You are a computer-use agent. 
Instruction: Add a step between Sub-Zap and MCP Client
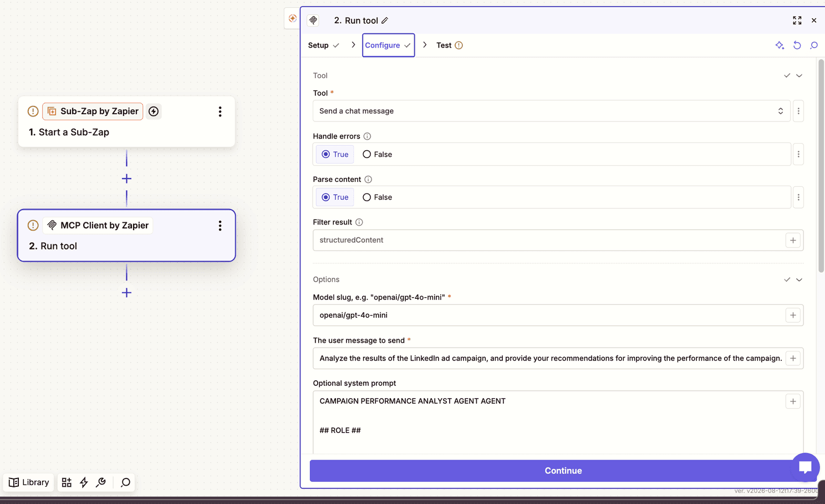(126, 179)
